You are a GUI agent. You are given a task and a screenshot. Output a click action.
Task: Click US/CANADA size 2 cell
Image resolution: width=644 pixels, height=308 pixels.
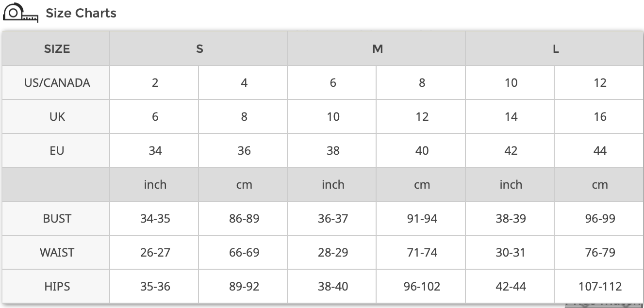[155, 83]
